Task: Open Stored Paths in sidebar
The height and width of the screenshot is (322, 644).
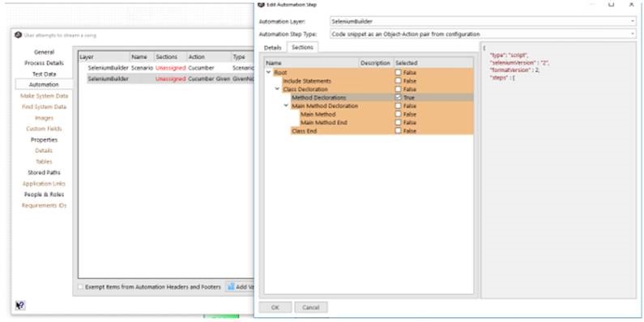Action: click(x=44, y=172)
